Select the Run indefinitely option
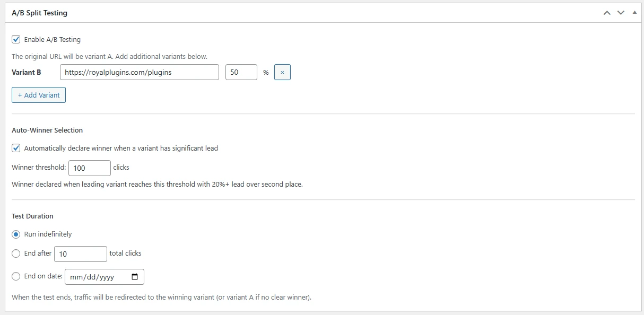Image resolution: width=644 pixels, height=315 pixels. pos(16,234)
